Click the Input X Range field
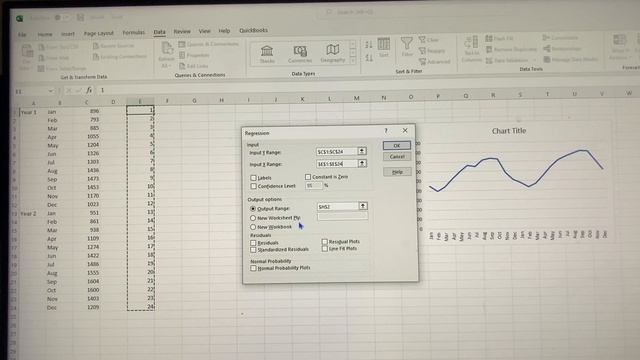Image resolution: width=640 pixels, height=360 pixels. [x=336, y=164]
